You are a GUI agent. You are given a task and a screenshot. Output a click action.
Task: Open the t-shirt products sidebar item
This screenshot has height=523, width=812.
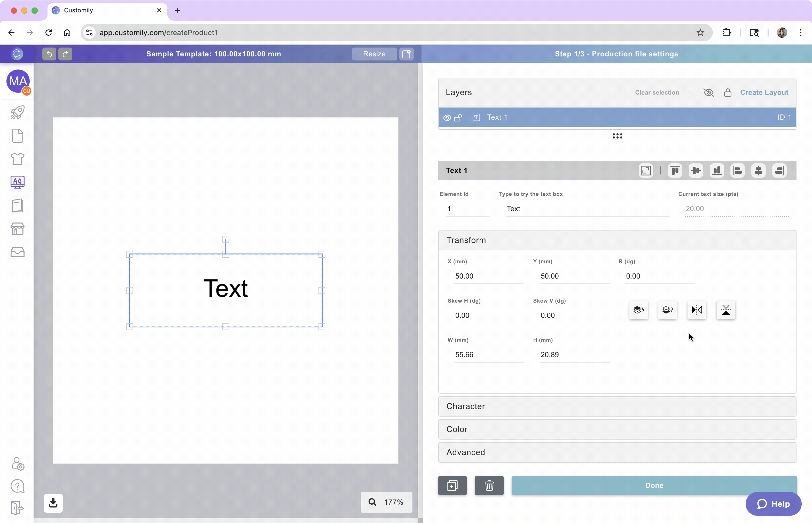[17, 159]
